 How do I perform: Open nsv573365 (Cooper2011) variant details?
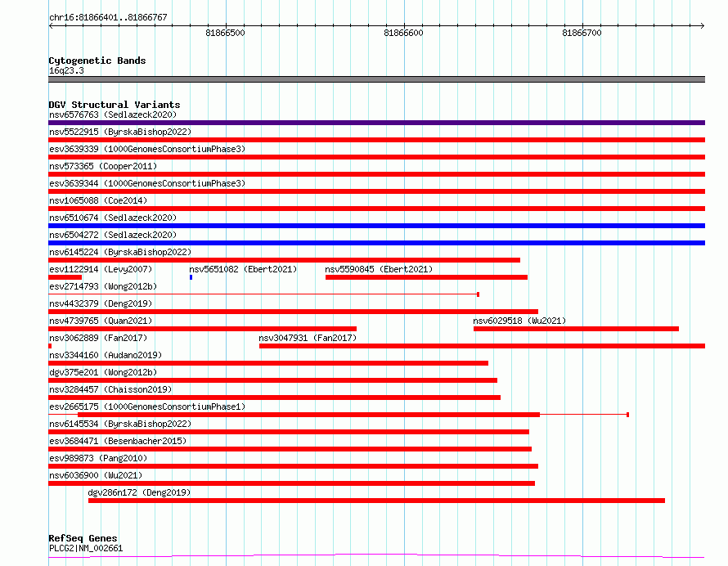[103, 166]
